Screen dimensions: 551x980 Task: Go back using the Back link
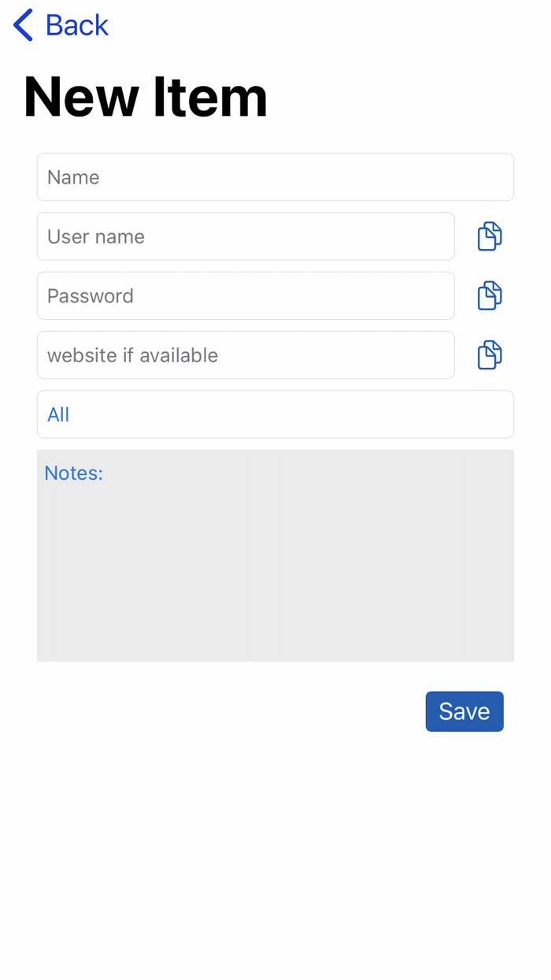tap(76, 24)
